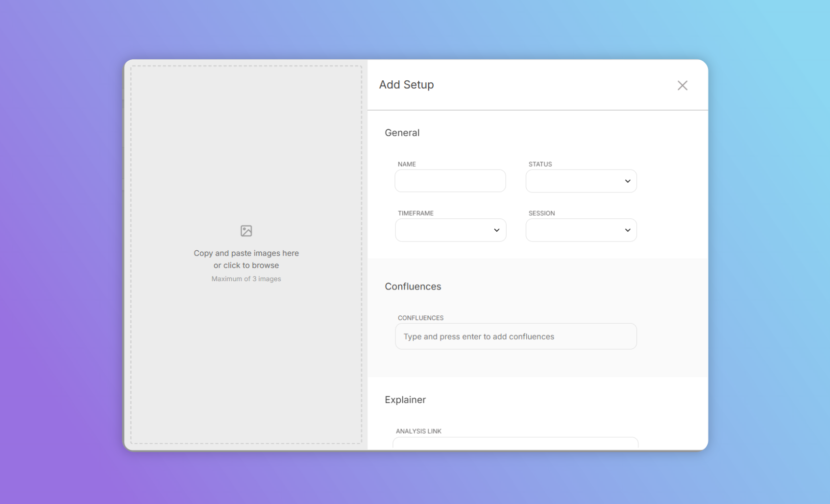Click the STATUS field label

(x=540, y=164)
